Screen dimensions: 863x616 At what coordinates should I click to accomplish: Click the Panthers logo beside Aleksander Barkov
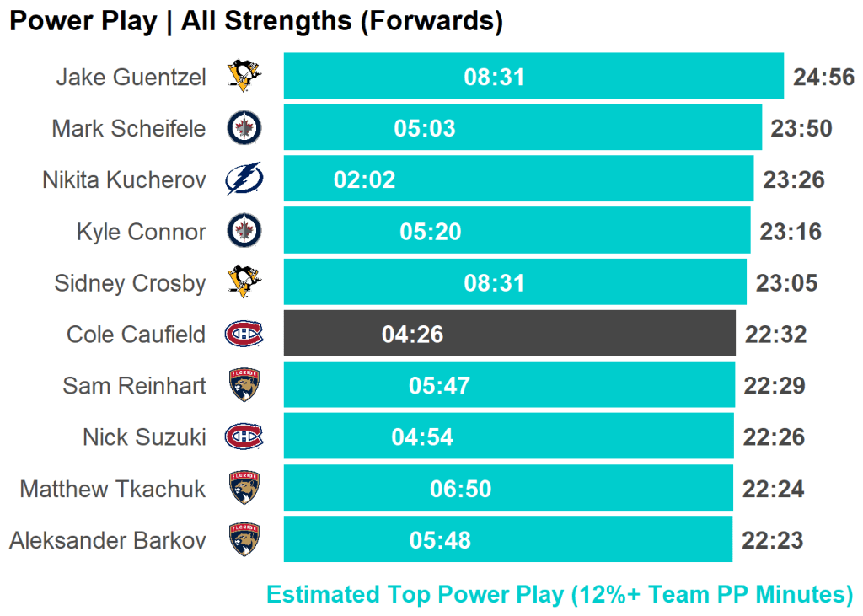(x=244, y=540)
